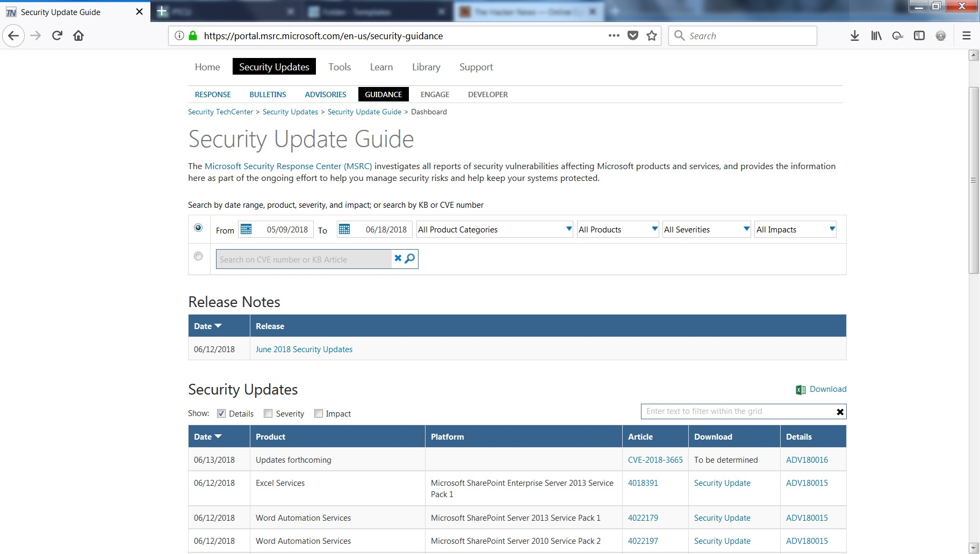The height and width of the screenshot is (554, 980).
Task: Click the site info icon in address bar
Action: pyautogui.click(x=179, y=36)
